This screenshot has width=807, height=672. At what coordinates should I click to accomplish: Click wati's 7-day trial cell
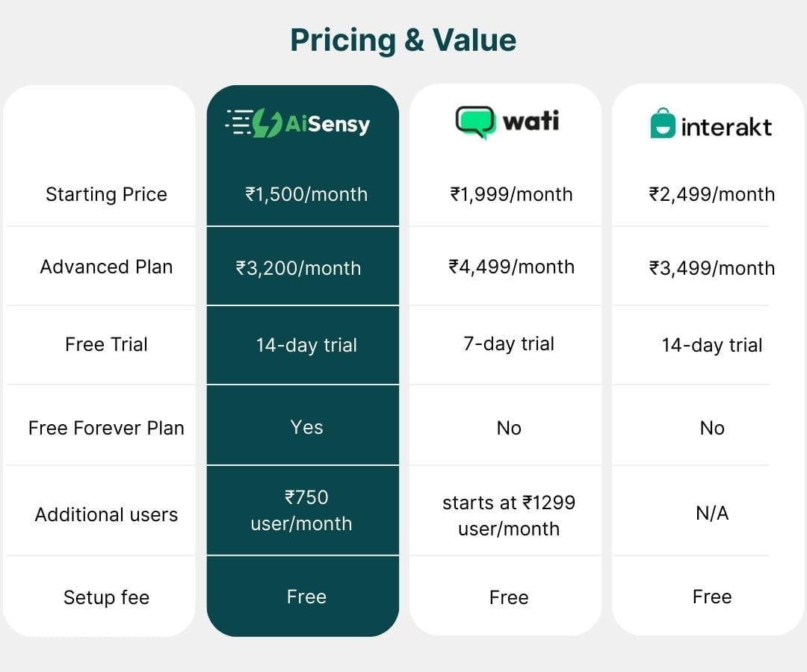509,344
